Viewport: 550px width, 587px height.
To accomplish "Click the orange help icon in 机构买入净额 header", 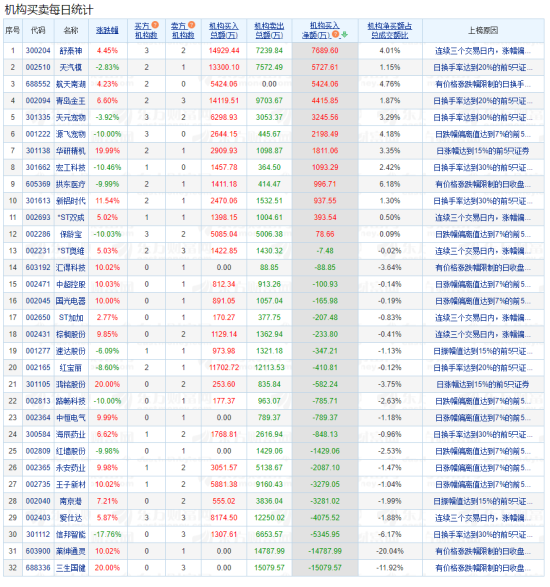I will coord(336,34).
